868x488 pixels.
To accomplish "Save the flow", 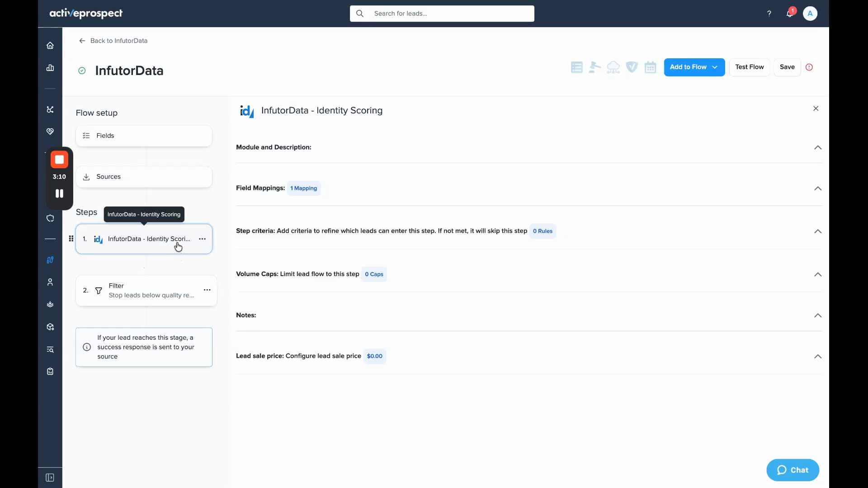I will (x=787, y=67).
